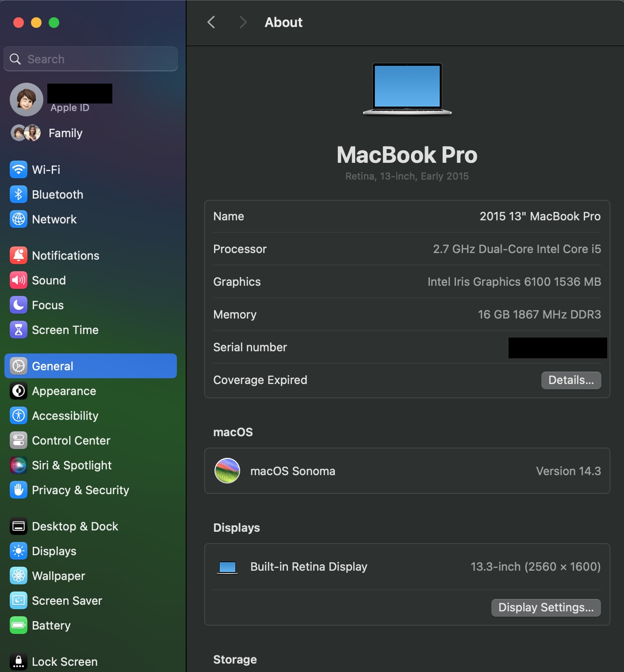
Task: Go back with the left chevron
Action: [211, 22]
